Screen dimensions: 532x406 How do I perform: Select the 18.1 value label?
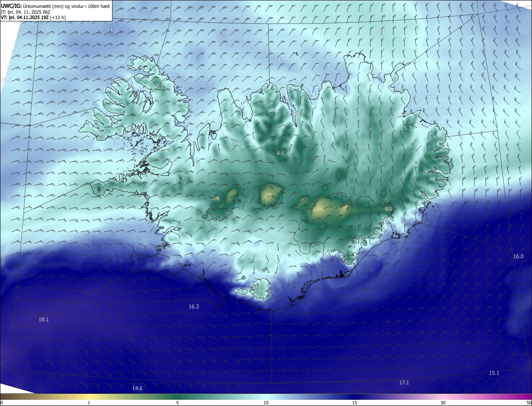[44, 319]
